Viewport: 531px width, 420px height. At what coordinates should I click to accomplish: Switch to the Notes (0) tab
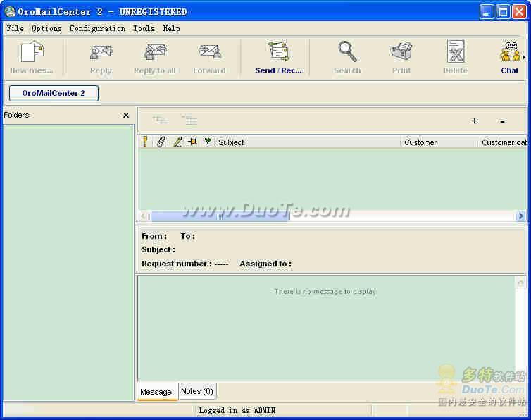click(x=197, y=391)
